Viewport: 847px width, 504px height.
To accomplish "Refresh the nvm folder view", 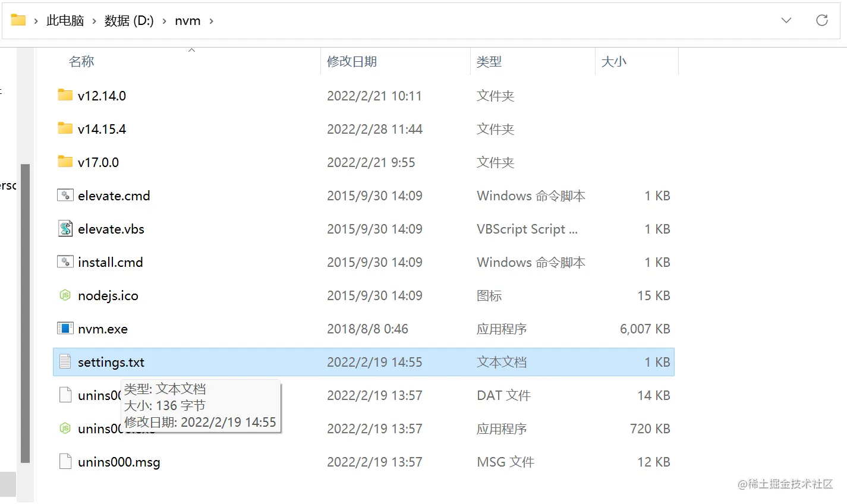I will [822, 20].
